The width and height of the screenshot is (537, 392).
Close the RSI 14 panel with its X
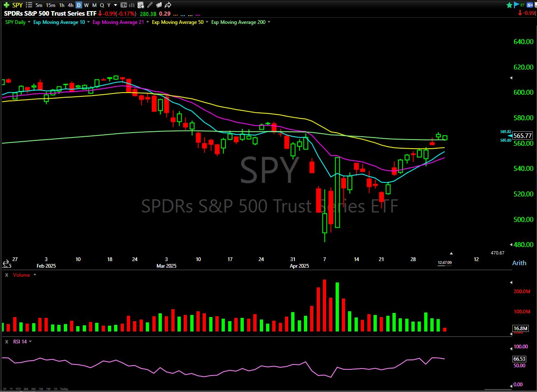click(x=7, y=341)
